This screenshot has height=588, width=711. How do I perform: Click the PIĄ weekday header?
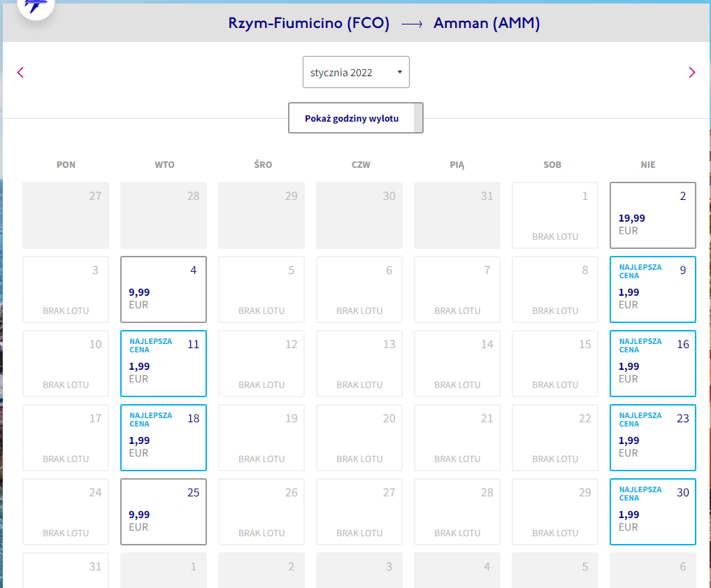click(x=457, y=165)
